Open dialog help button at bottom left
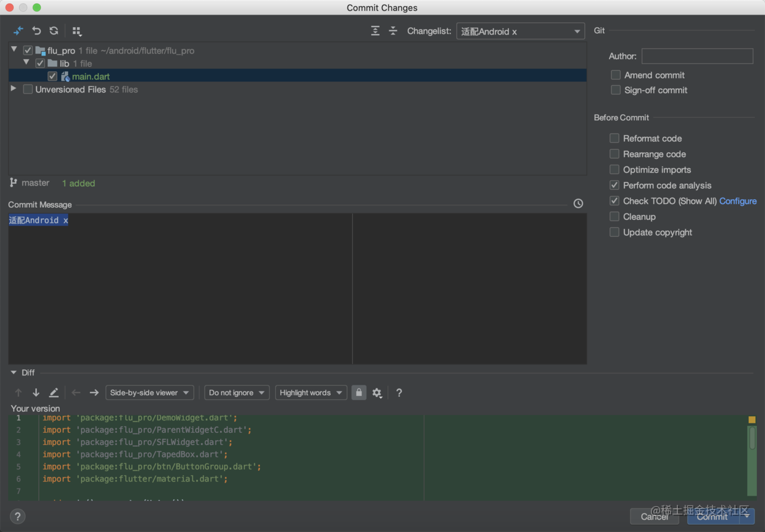Image resolution: width=765 pixels, height=532 pixels. (x=18, y=517)
